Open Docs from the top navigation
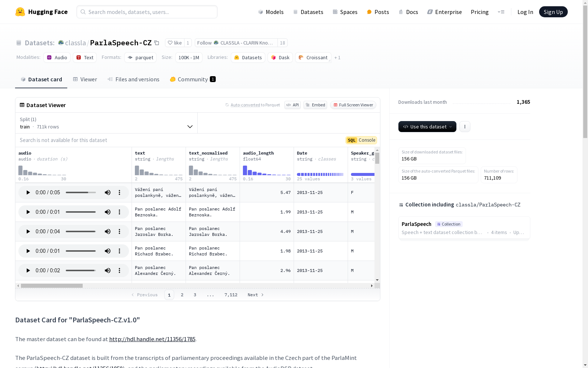Viewport: 588px width, 368px height. point(408,12)
